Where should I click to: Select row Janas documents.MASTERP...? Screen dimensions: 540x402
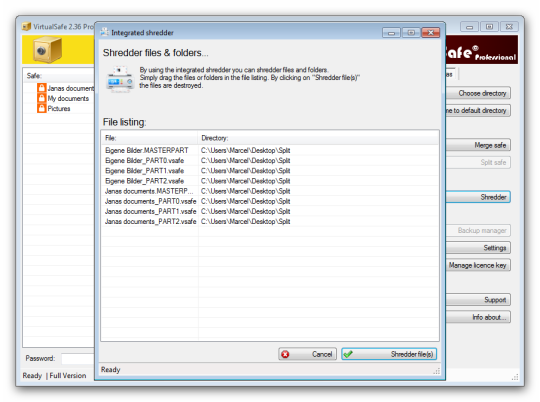(270, 191)
